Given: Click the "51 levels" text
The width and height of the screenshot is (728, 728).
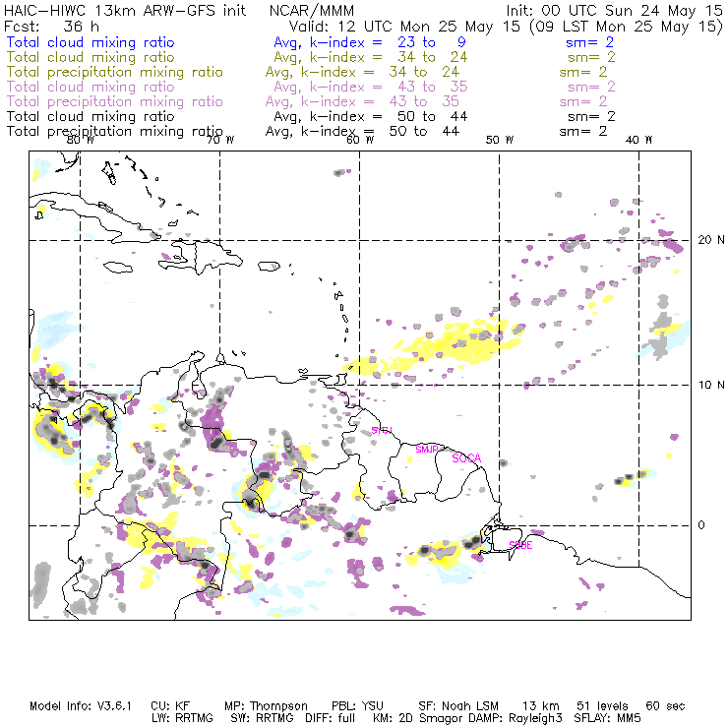Looking at the screenshot, I should pos(602,706).
